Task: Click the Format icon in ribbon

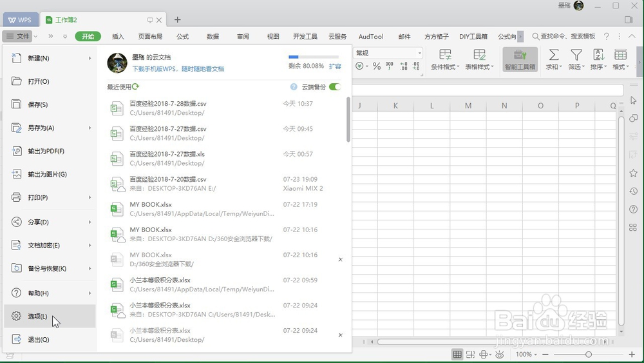Action: coord(620,55)
